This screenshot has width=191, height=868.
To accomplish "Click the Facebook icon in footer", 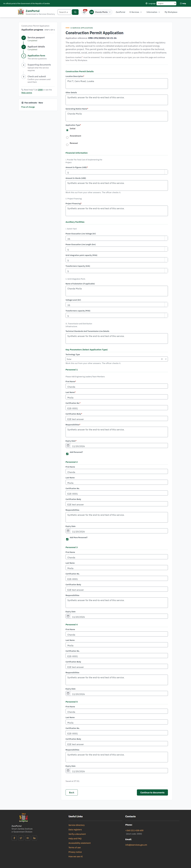I will pos(14,838).
